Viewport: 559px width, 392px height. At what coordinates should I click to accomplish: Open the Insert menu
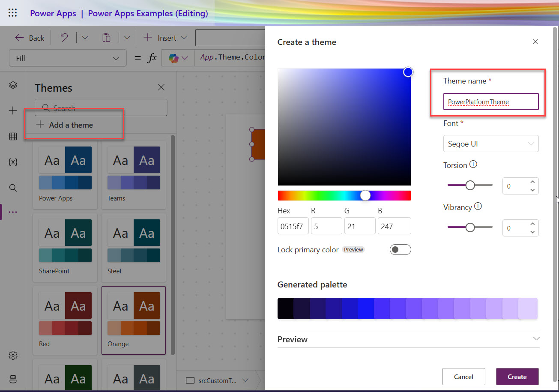(165, 38)
